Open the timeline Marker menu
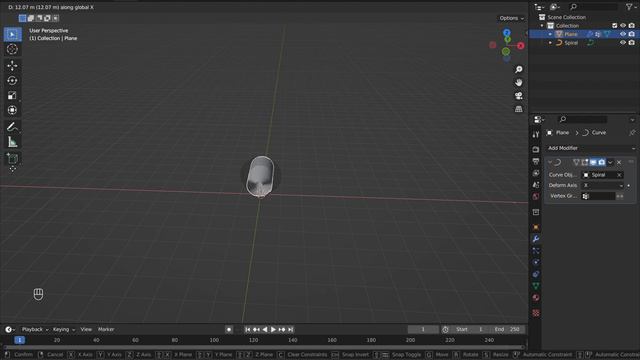The width and height of the screenshot is (640, 360). tap(106, 329)
